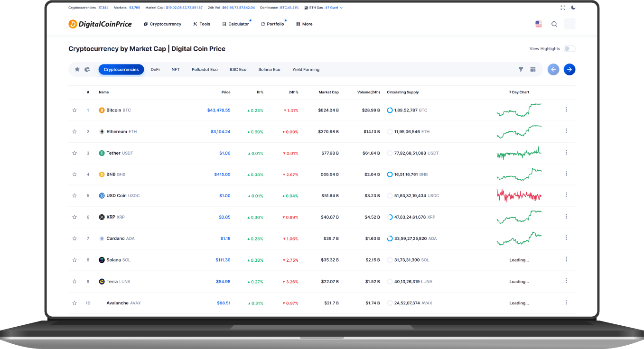Click the filter funnel icon
Screen dimensions: 644x349
521,69
